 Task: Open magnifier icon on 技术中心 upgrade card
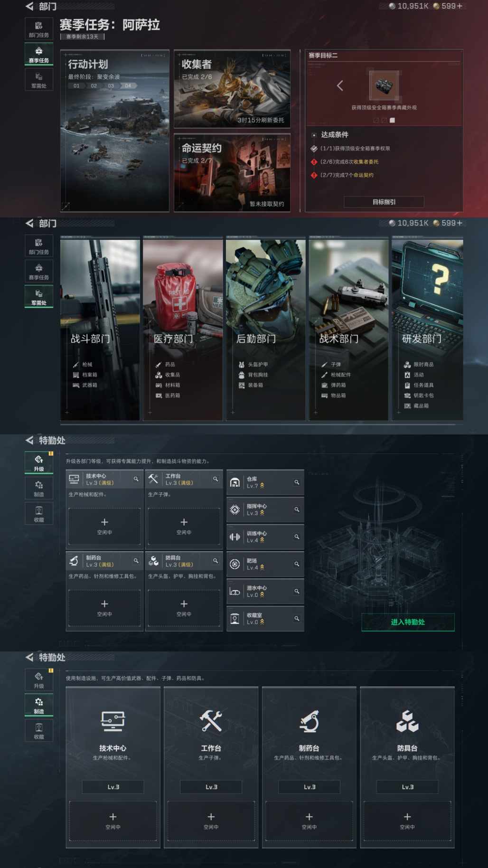(x=136, y=479)
